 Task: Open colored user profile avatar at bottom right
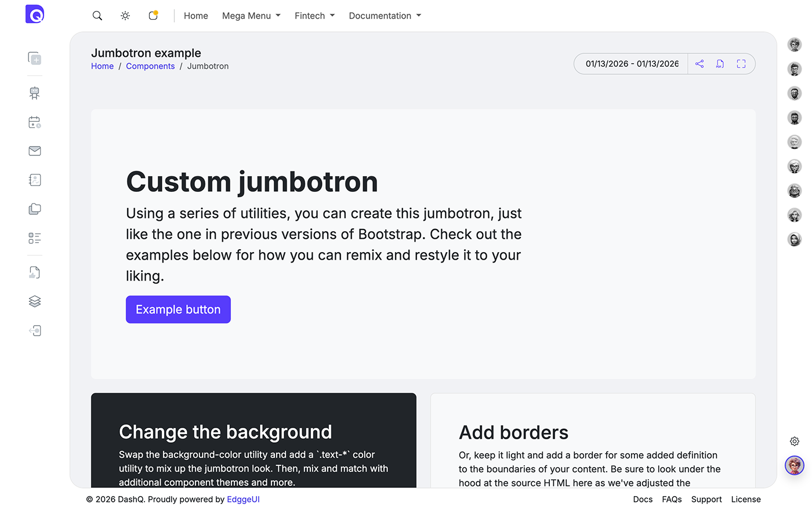pos(795,465)
